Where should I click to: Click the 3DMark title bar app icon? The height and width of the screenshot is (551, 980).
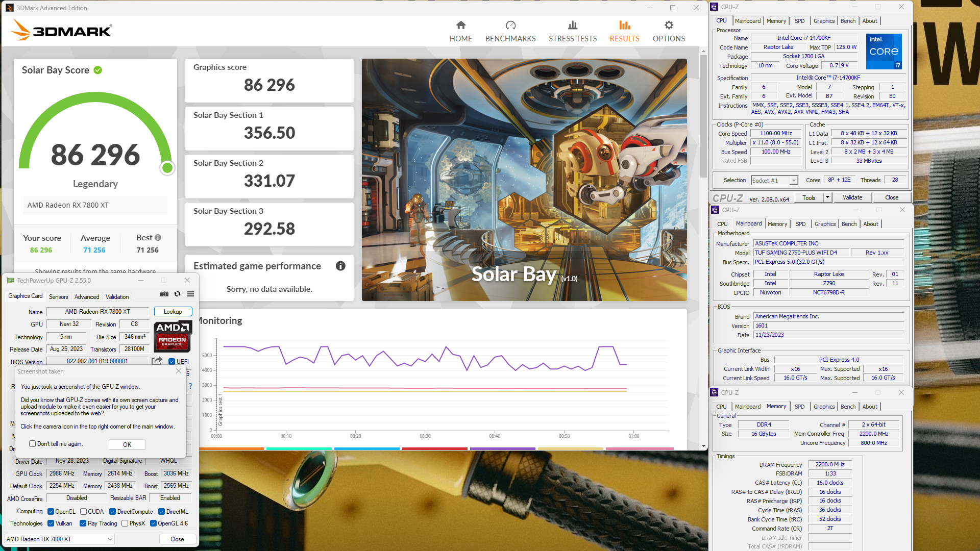10,8
